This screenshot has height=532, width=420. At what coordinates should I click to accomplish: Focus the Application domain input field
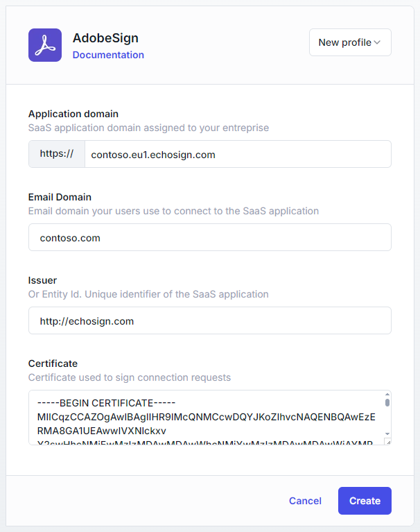[237, 154]
